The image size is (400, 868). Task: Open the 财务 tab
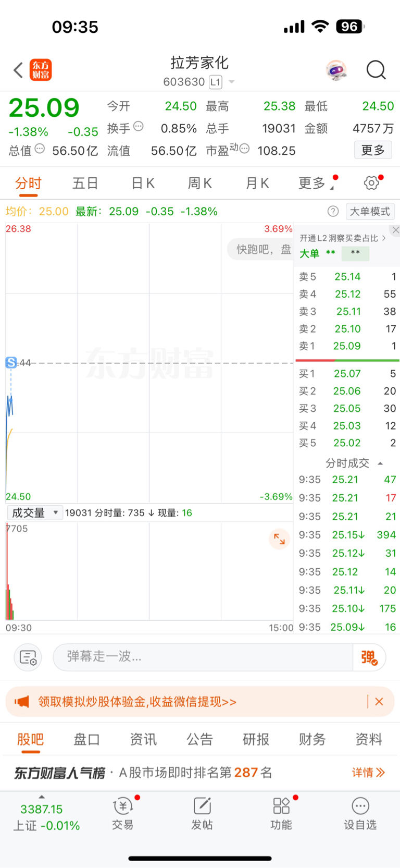coord(312,739)
